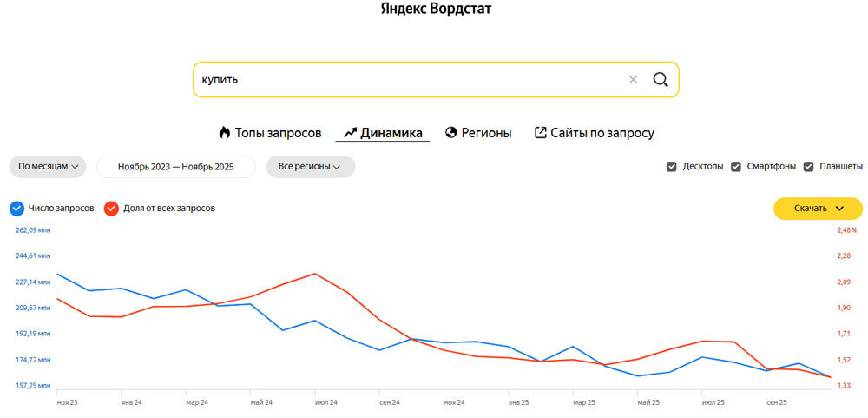Screen dimensions: 868x418
Task: Open the По месяцам period dropdown
Action: 48,167
